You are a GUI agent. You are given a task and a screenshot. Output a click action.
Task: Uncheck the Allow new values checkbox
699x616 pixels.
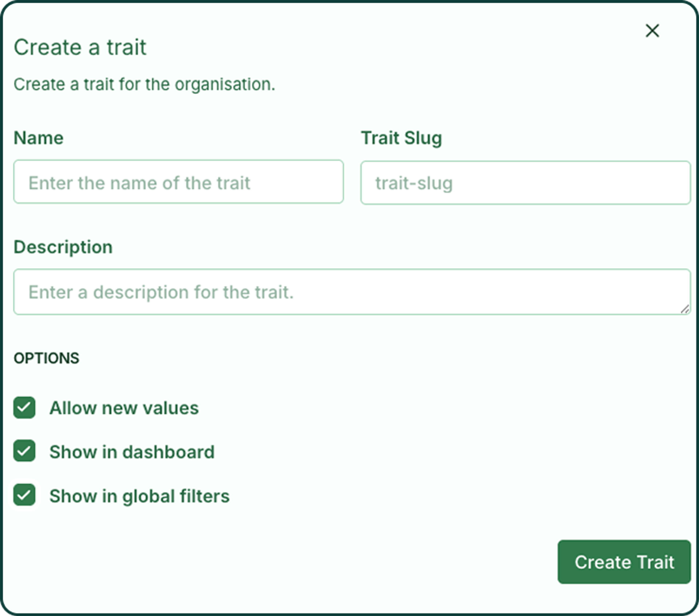tap(24, 407)
